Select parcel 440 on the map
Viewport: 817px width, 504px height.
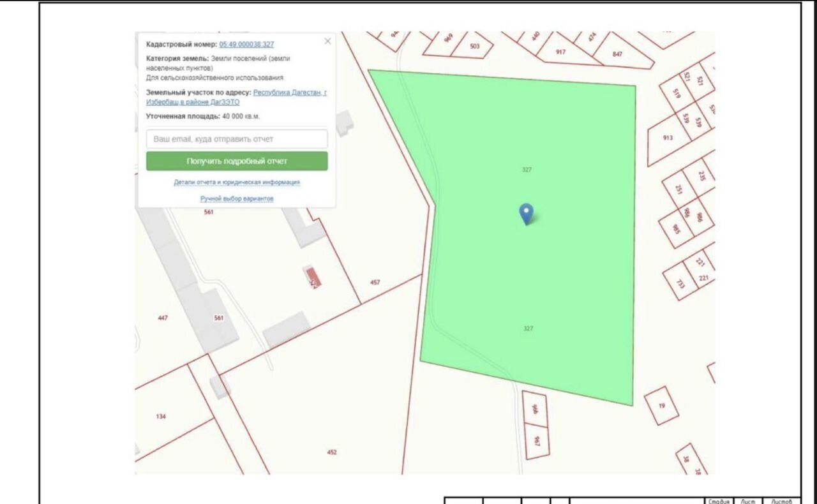click(x=535, y=36)
